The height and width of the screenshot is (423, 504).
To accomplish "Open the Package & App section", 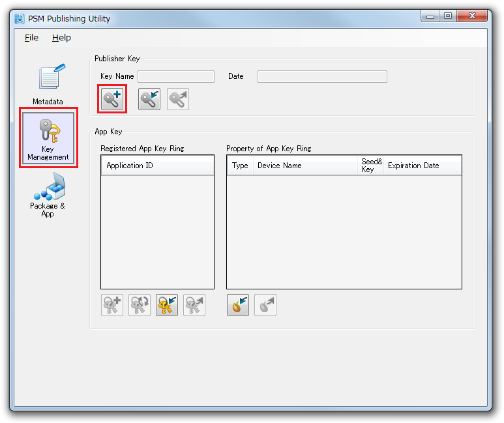I will pos(48,195).
